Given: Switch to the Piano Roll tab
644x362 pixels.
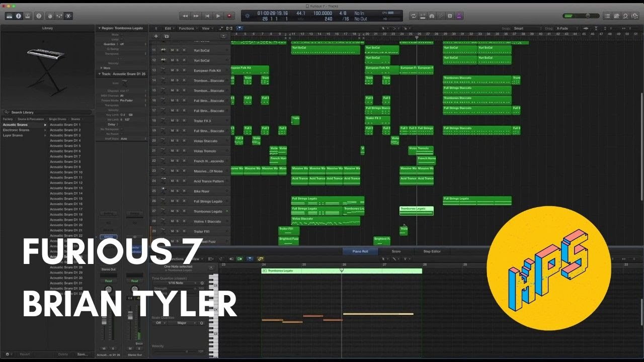Looking at the screenshot, I should point(360,251).
